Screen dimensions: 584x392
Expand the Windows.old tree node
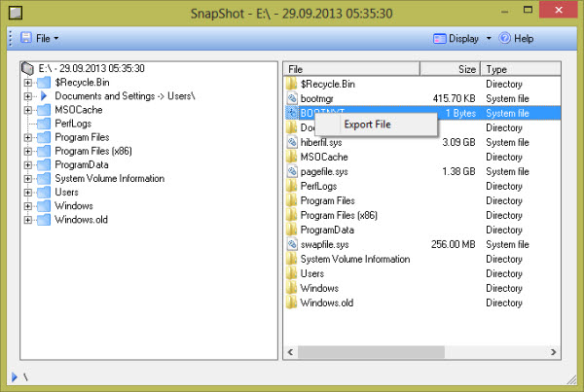click(27, 219)
